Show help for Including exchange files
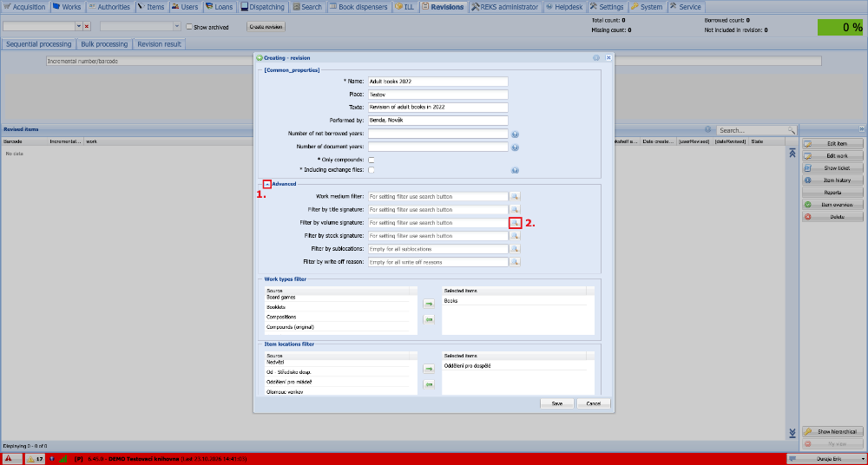868x465 pixels. pos(515,171)
